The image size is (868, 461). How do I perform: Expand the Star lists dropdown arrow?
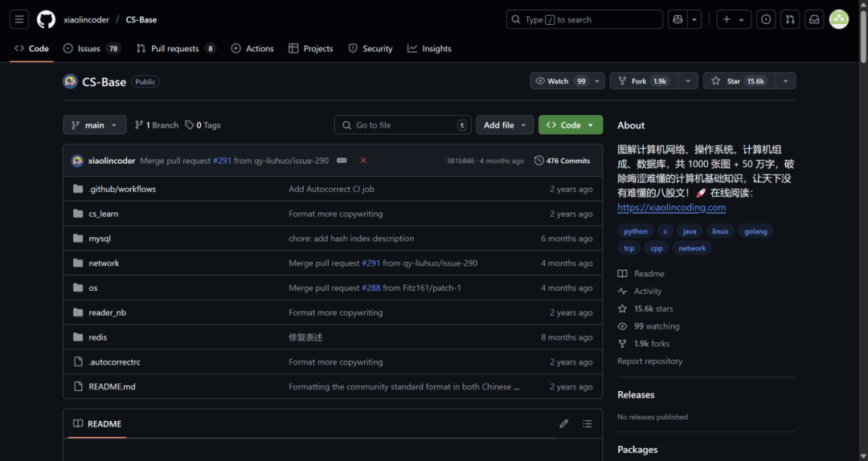(785, 81)
